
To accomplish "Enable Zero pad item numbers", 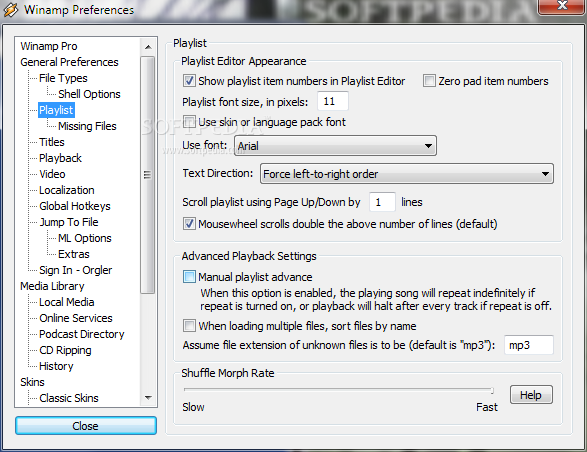I will pyautogui.click(x=429, y=81).
